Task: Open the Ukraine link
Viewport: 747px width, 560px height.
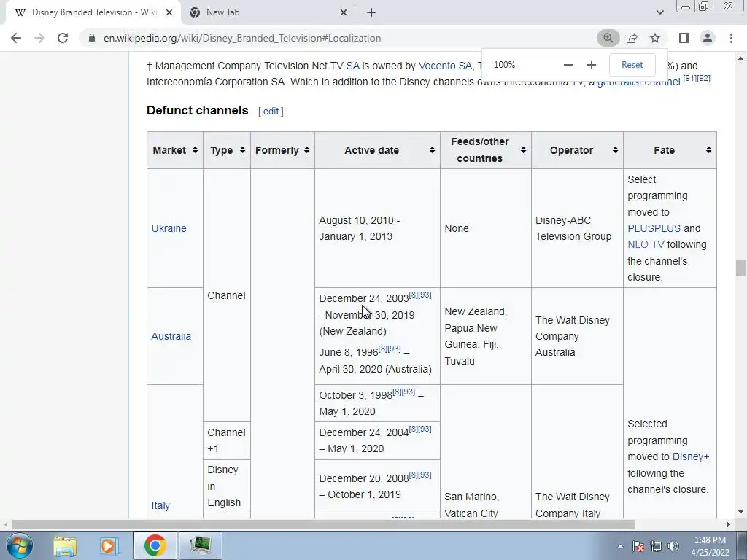Action: click(x=169, y=228)
